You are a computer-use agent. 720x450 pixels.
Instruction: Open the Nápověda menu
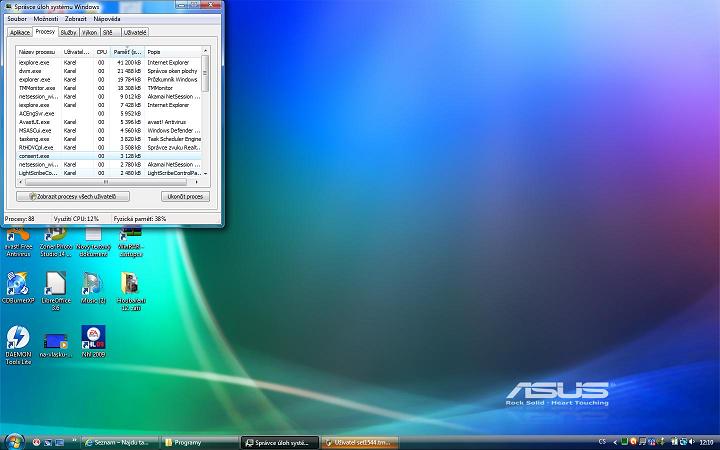click(107, 19)
